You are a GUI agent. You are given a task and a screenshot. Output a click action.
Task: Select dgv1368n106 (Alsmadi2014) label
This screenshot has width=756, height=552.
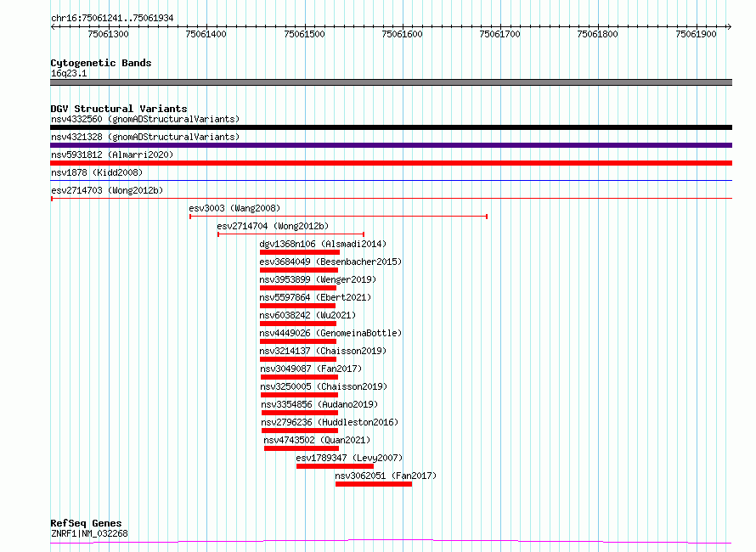[x=323, y=244]
